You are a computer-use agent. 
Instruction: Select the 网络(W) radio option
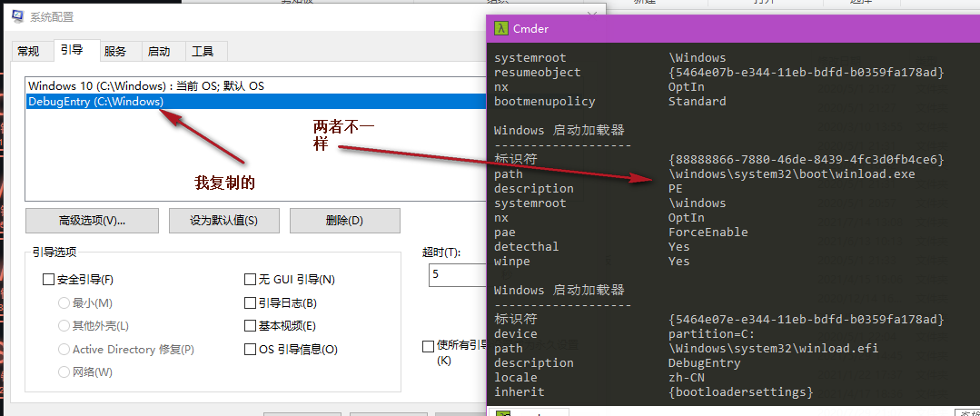click(64, 372)
